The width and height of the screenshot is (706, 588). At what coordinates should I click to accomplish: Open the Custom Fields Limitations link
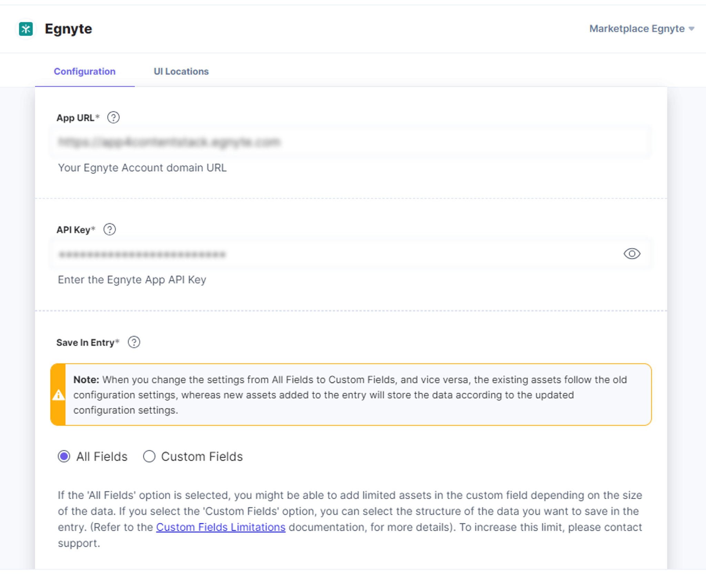coord(221,527)
